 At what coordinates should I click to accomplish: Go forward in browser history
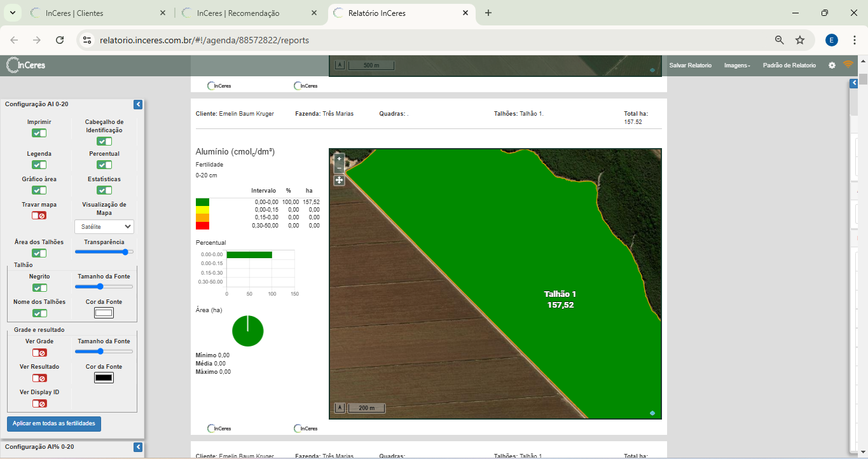tap(37, 40)
